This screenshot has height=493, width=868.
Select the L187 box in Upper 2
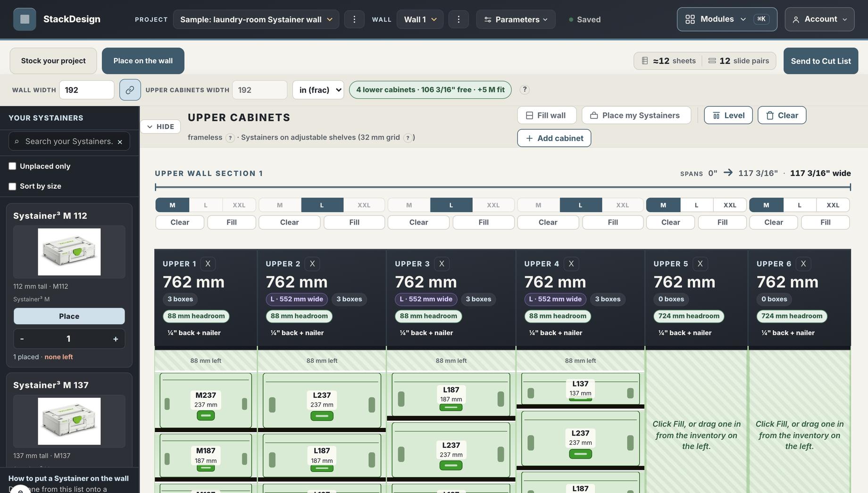coord(322,456)
